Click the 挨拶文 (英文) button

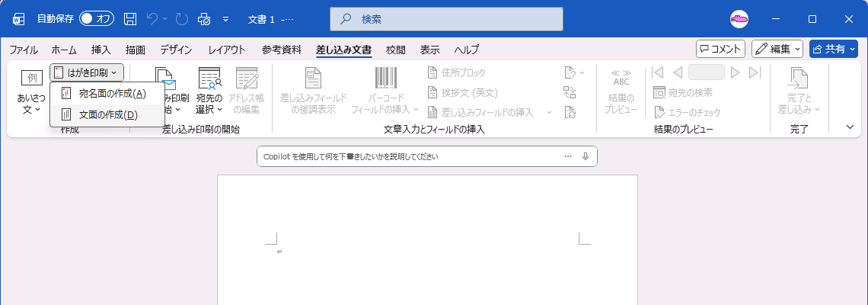[464, 92]
